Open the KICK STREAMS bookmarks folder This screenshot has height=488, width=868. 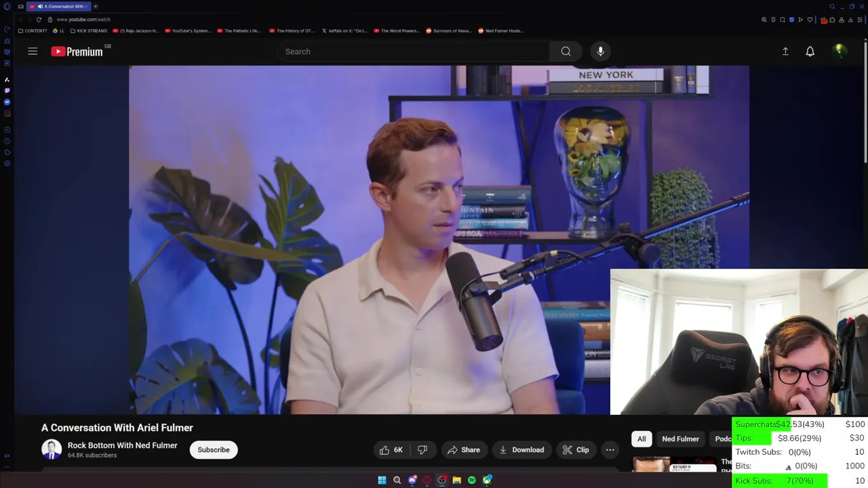point(89,30)
